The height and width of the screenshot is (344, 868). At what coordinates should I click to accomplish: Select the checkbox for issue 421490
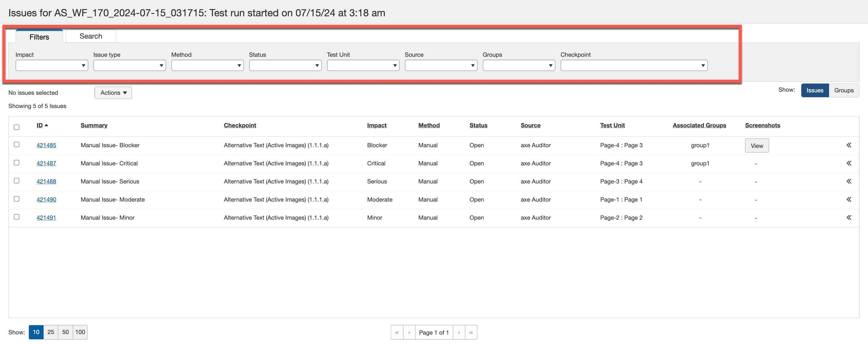pyautogui.click(x=17, y=199)
